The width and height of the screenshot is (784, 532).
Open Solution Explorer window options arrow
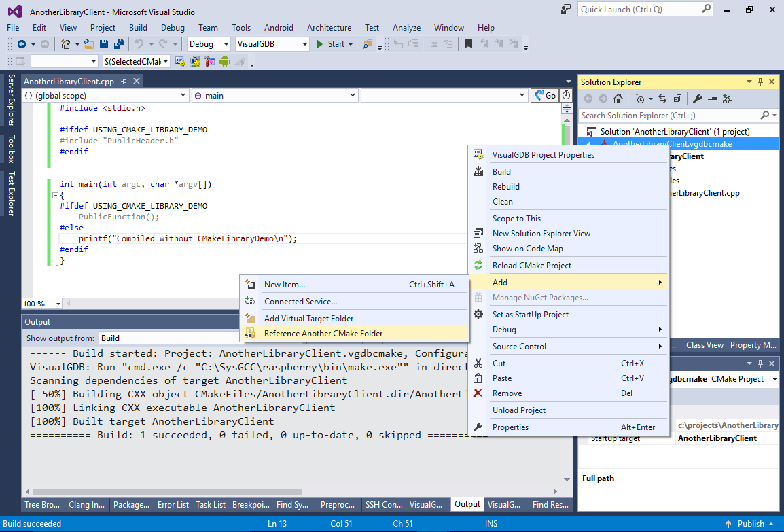pos(749,82)
